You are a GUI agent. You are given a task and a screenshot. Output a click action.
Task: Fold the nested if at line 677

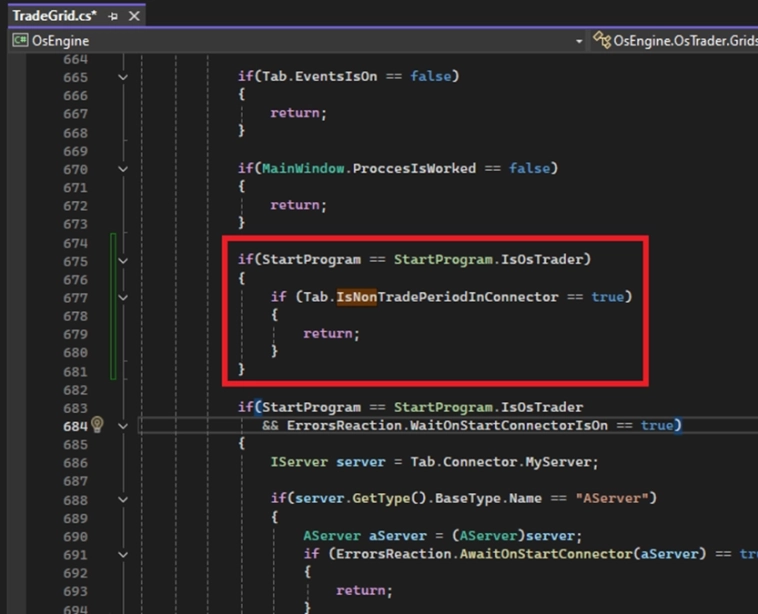coord(123,297)
